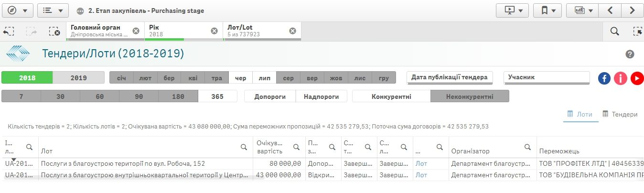Clear all selections

54,32
